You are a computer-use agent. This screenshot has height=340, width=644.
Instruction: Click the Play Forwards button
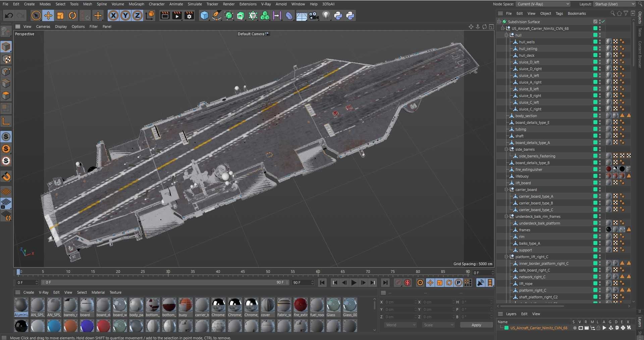click(354, 283)
